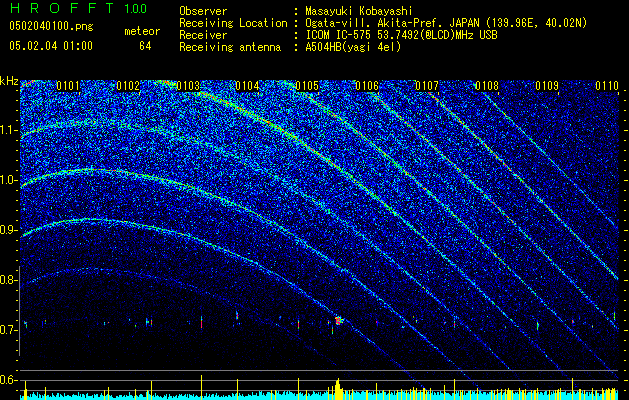
Task: Click the Observer field label
Action: tap(203, 11)
